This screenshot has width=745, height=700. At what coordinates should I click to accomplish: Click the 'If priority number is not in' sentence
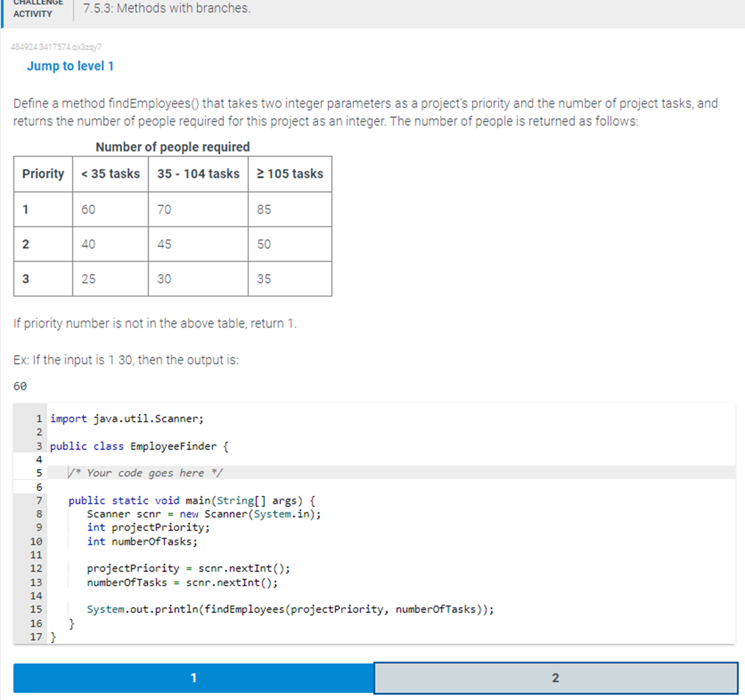click(x=155, y=323)
